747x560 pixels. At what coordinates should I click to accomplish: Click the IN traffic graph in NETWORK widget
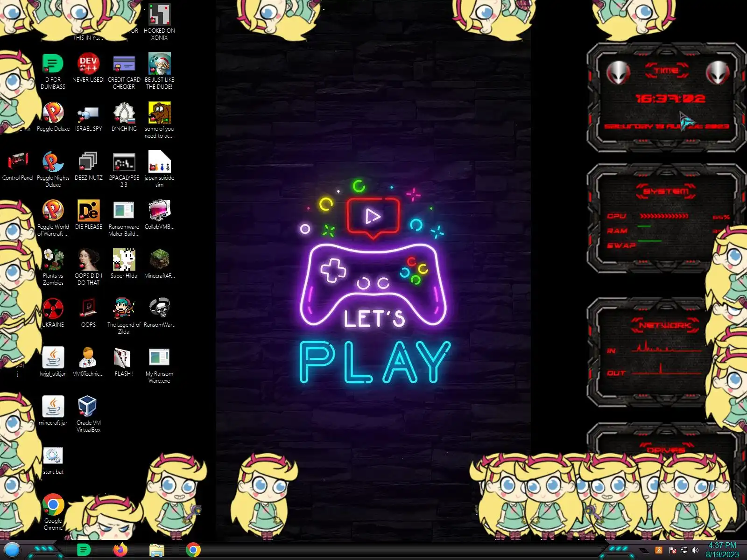[667, 347]
